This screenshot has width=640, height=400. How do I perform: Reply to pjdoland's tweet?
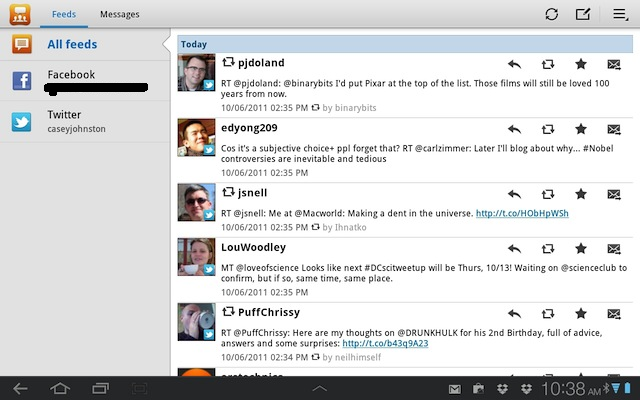click(x=514, y=64)
